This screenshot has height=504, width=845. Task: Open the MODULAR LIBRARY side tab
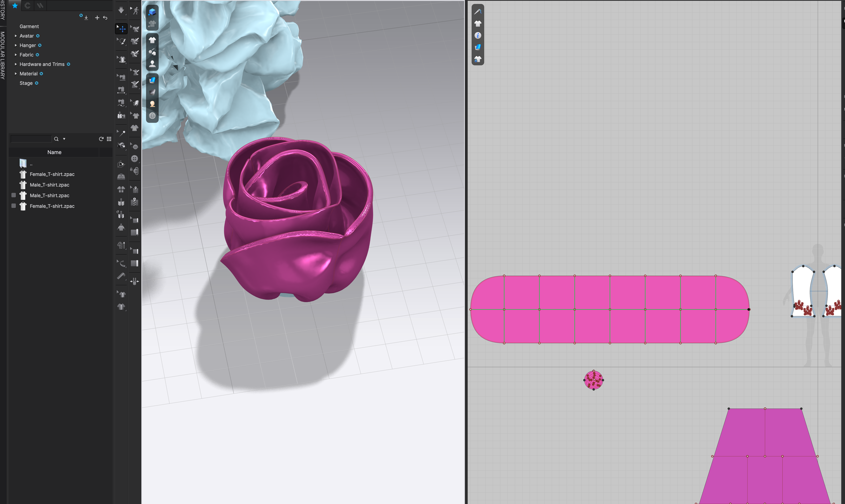[x=2, y=55]
